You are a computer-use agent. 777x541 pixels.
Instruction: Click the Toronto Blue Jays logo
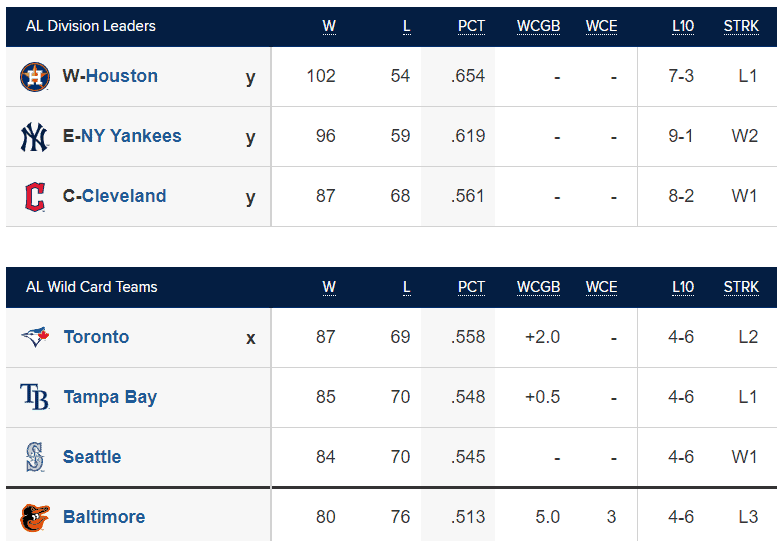pos(35,337)
